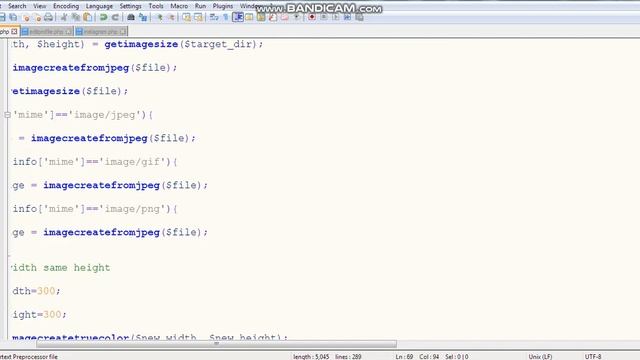Switch to the middle inactive file tab

click(47, 31)
